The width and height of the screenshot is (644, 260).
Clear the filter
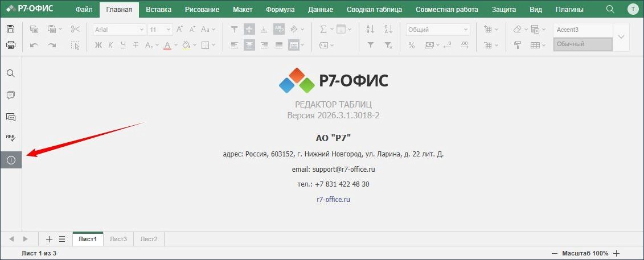[388, 45]
